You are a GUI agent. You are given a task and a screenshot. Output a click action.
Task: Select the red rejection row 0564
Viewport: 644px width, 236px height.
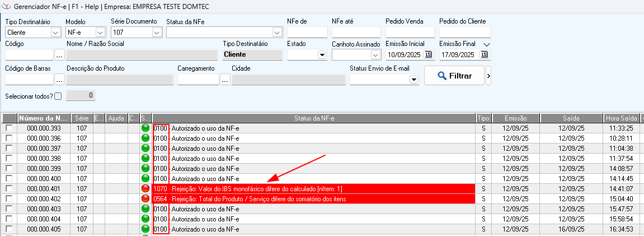pos(313,199)
